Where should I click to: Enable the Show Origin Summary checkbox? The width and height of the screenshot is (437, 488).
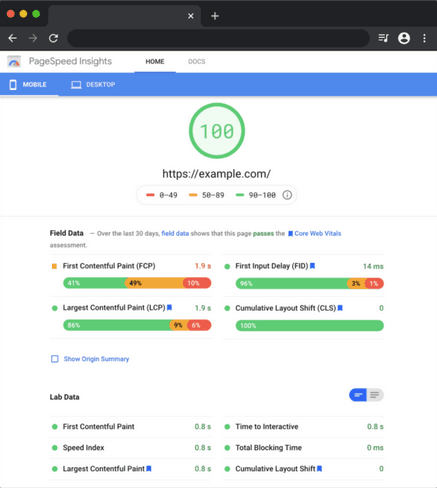pyautogui.click(x=55, y=359)
